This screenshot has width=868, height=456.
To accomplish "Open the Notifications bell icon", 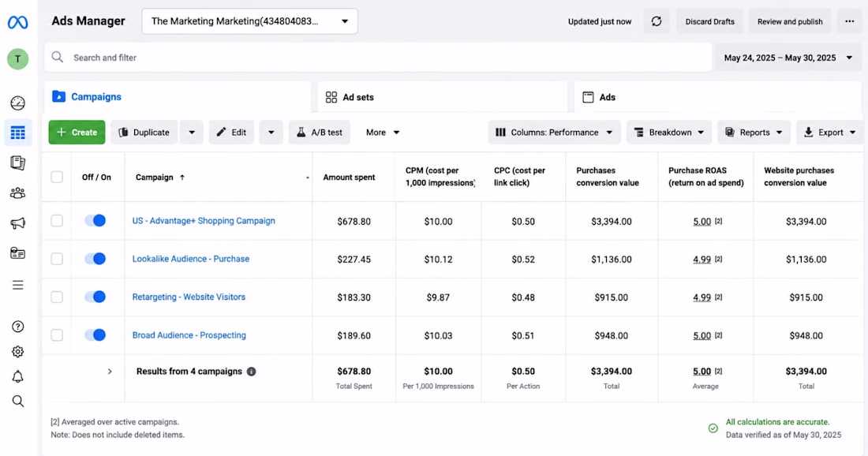I will 17,377.
